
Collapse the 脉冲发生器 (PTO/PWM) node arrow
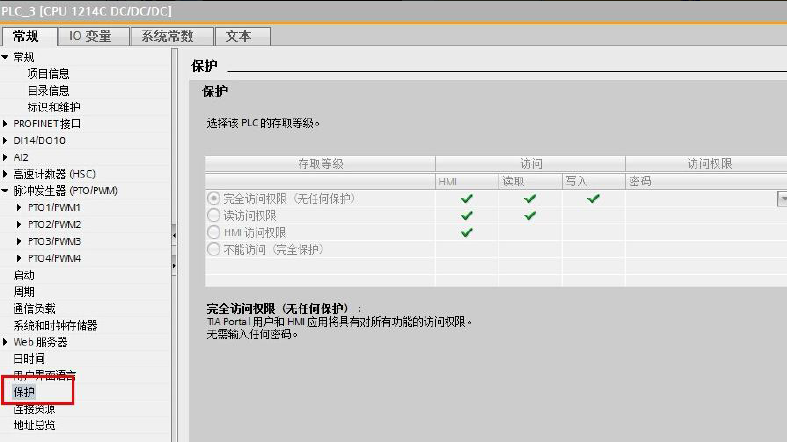click(6, 191)
